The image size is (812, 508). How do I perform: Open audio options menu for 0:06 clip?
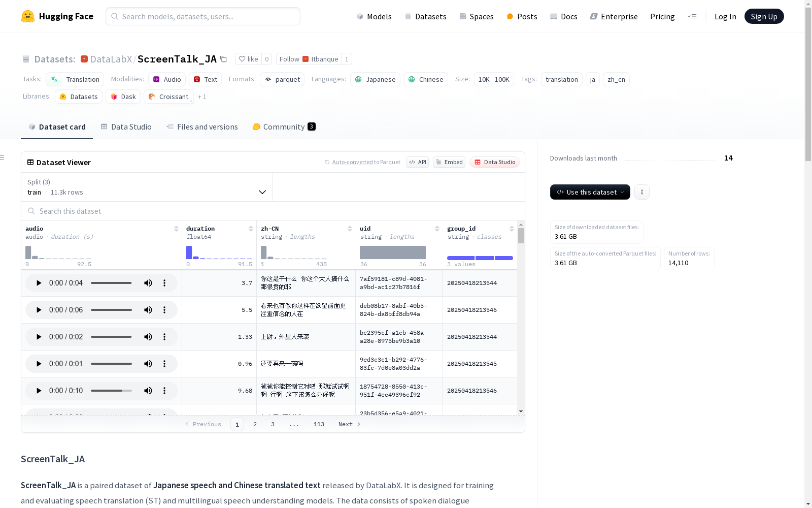tap(164, 310)
